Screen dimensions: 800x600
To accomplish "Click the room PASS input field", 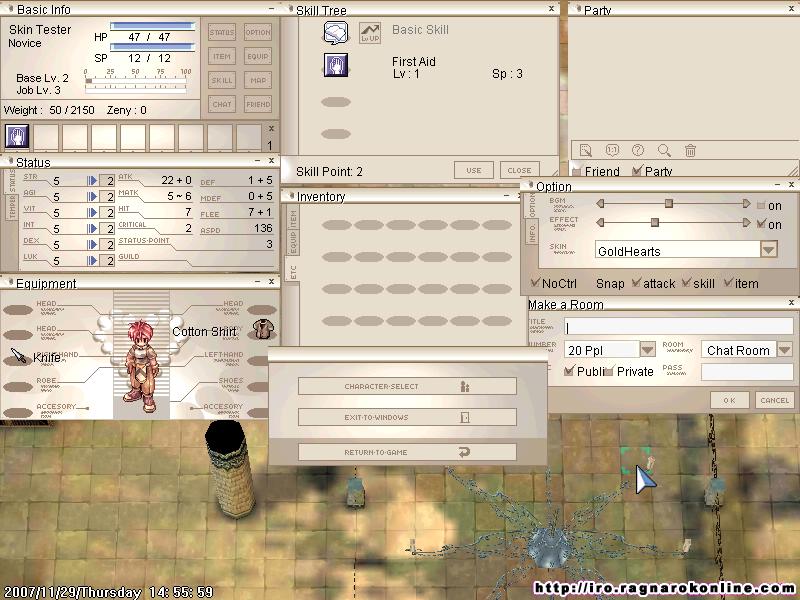I will 747,372.
